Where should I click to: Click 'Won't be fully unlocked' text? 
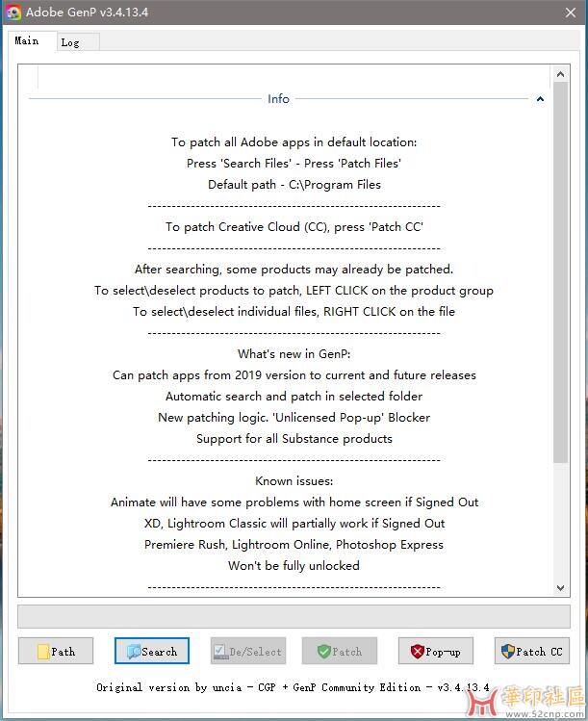tap(294, 566)
